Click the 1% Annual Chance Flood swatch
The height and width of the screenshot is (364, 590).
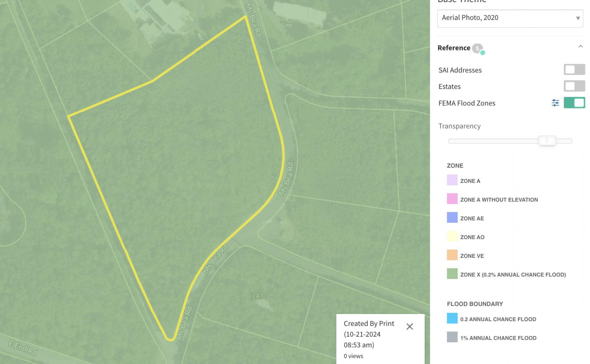click(452, 337)
